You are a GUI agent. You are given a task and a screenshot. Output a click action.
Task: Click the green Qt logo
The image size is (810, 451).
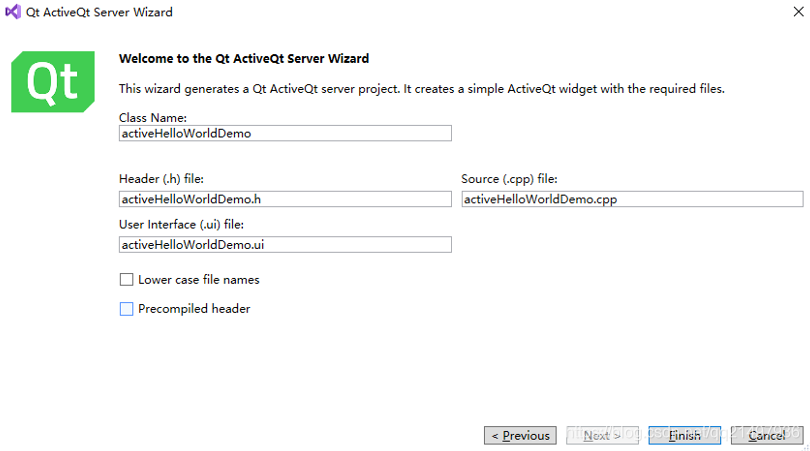(53, 81)
